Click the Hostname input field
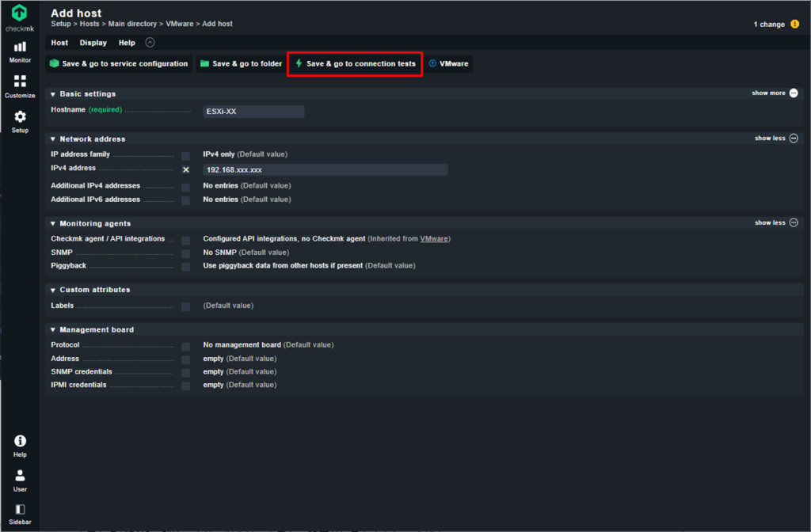This screenshot has height=532, width=811. coord(253,112)
